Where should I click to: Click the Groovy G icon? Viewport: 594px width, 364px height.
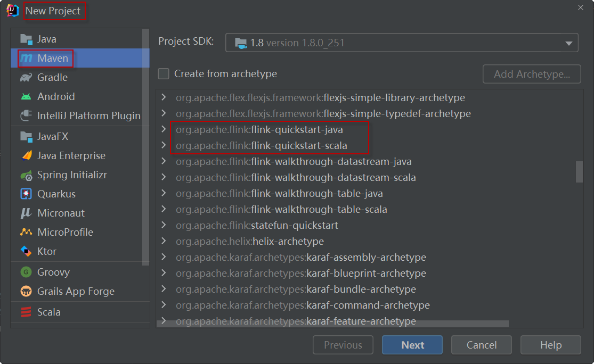coord(26,272)
